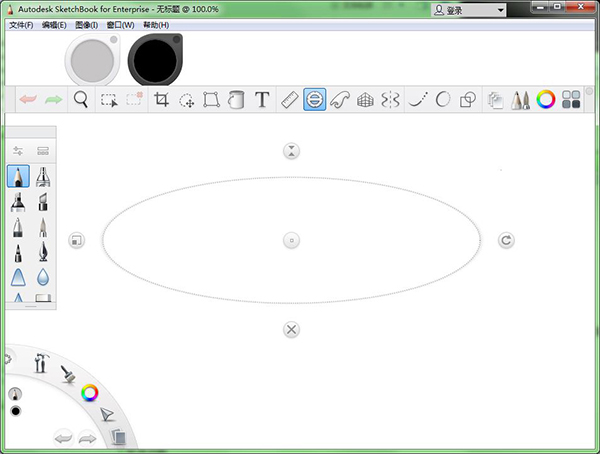Click the lagoon pencil brush indicator
This screenshot has width=600, height=454.
[15, 394]
